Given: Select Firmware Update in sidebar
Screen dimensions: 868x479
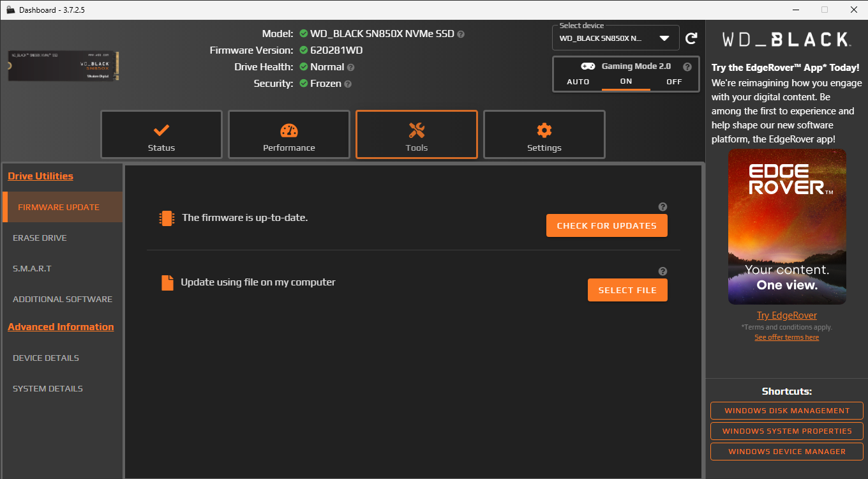Looking at the screenshot, I should coord(63,207).
